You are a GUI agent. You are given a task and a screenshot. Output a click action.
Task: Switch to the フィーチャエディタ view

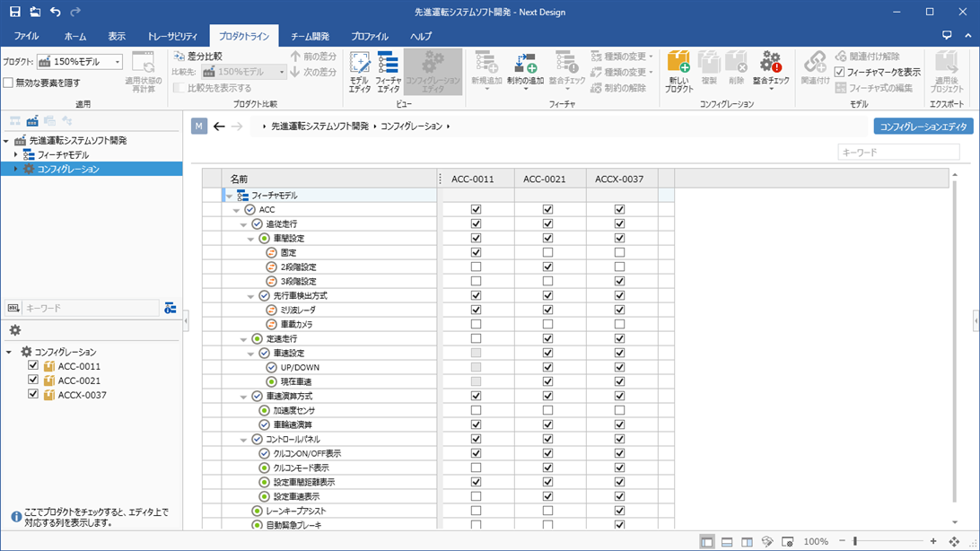[x=388, y=72]
